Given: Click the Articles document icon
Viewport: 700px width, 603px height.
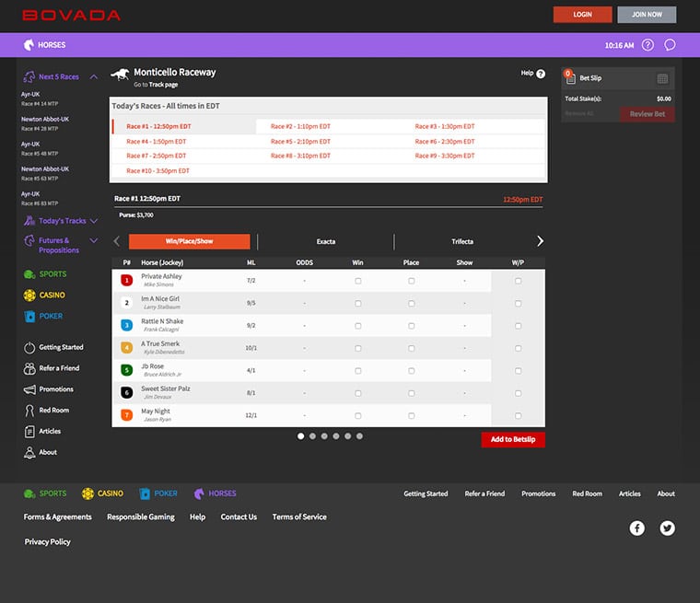Looking at the screenshot, I should [x=29, y=431].
